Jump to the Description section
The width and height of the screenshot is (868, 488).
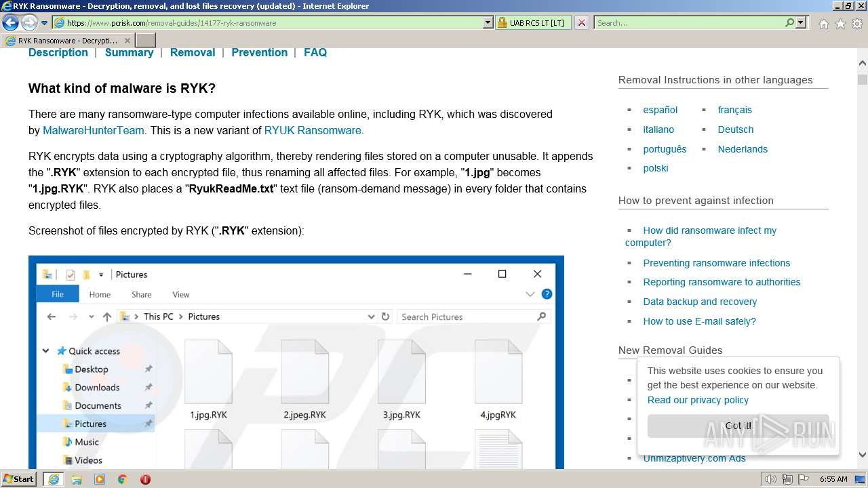tap(58, 52)
